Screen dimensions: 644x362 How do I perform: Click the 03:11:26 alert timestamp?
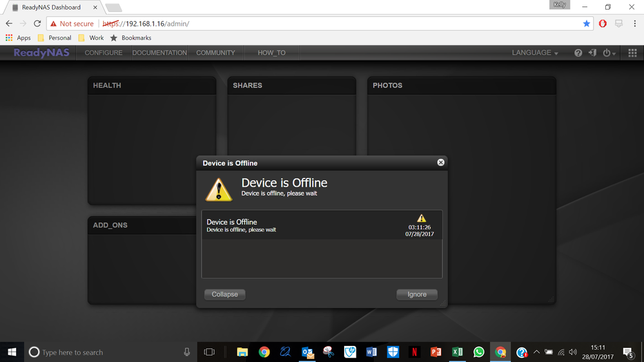tap(419, 227)
